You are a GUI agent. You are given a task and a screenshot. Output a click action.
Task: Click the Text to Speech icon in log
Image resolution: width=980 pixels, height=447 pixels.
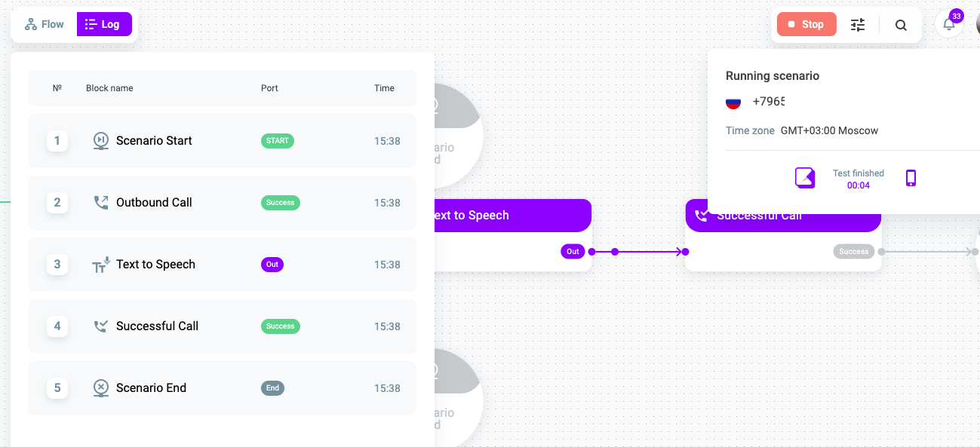click(x=101, y=265)
